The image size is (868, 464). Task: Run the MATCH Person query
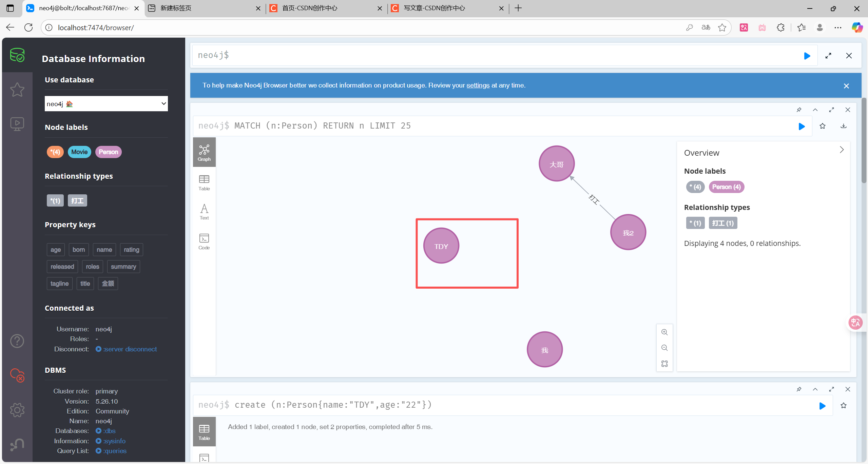802,127
